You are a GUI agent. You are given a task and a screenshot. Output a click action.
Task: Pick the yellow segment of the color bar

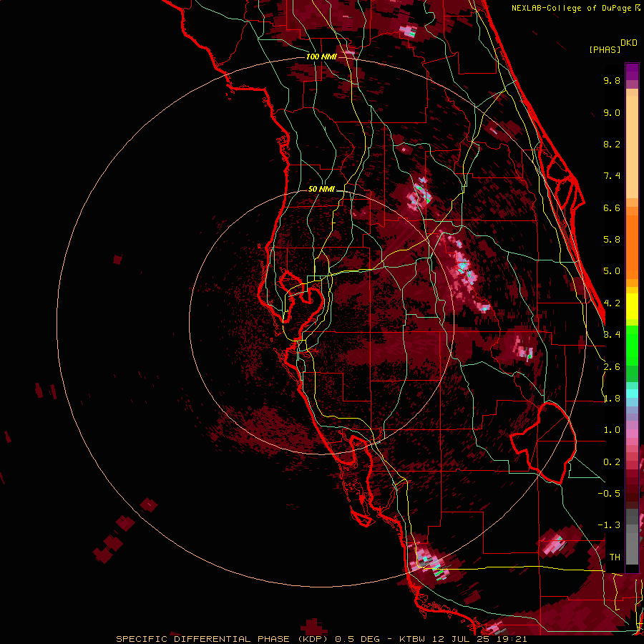click(x=632, y=306)
